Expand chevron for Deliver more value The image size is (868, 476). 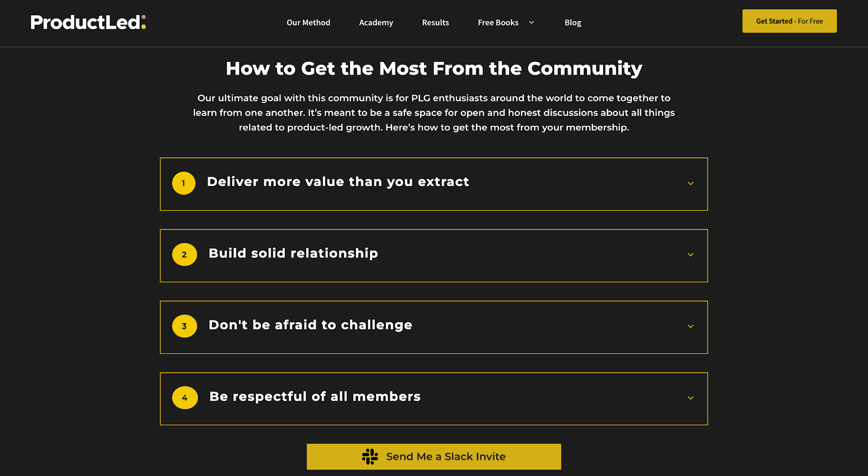coord(691,184)
